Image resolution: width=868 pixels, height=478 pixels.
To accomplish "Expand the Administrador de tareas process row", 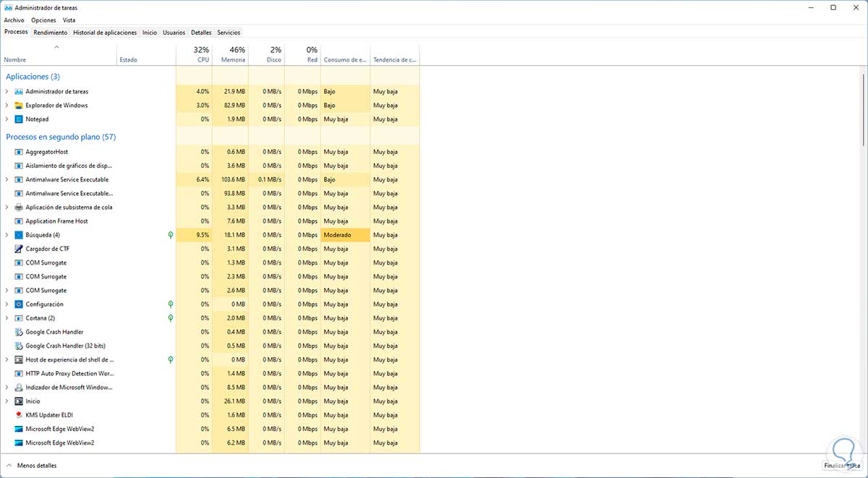I will [7, 92].
